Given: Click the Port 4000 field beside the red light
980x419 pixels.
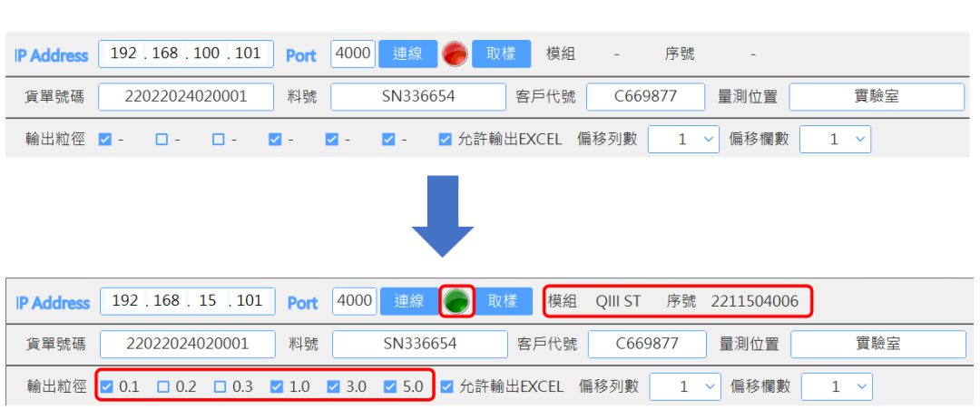Looking at the screenshot, I should coord(353,54).
